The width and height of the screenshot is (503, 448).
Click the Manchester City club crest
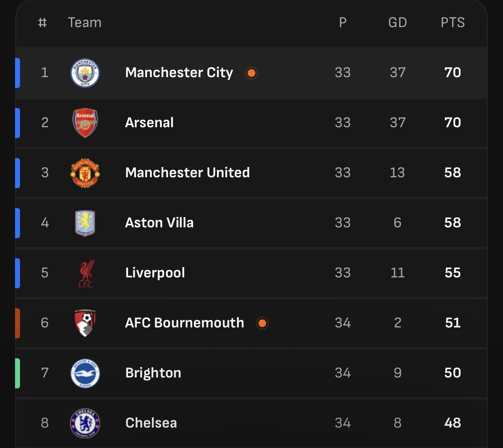click(85, 73)
